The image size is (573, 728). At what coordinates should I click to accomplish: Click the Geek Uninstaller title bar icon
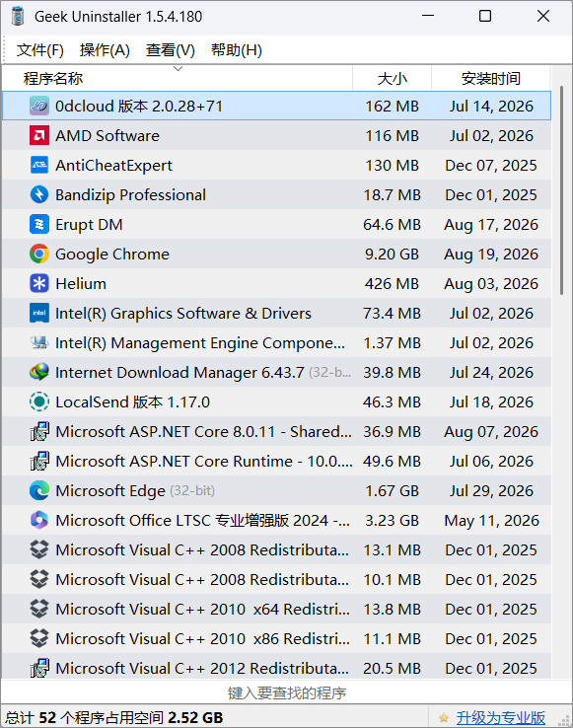pos(18,16)
